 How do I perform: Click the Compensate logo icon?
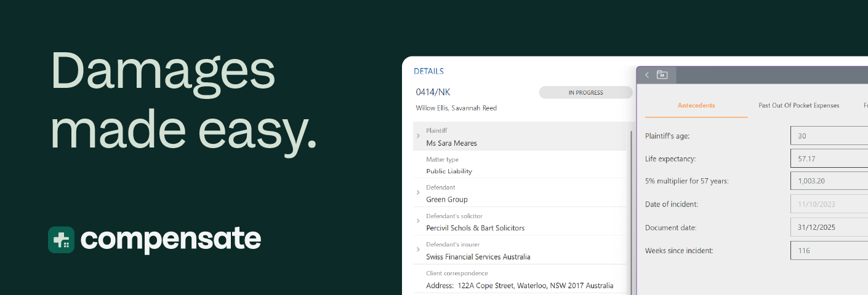point(61,240)
